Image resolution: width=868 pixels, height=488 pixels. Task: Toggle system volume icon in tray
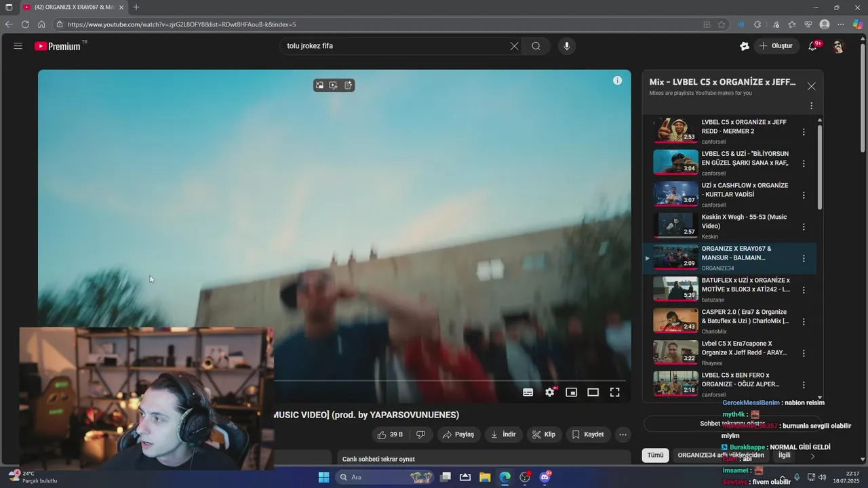pos(822,477)
